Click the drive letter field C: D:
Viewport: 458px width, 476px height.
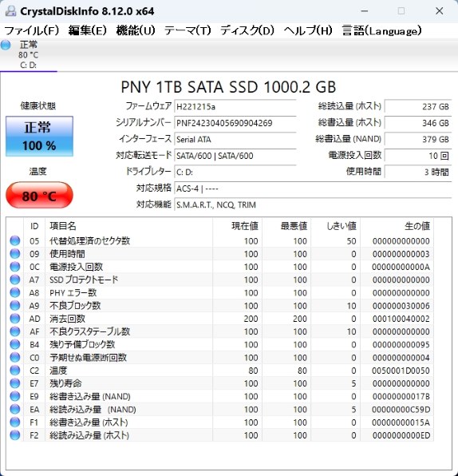[235, 173]
